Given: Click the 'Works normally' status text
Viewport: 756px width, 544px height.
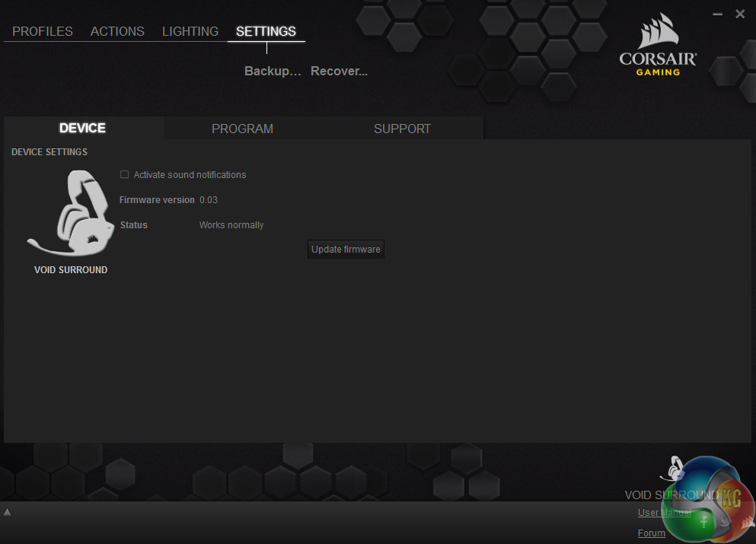Looking at the screenshot, I should 231,225.
